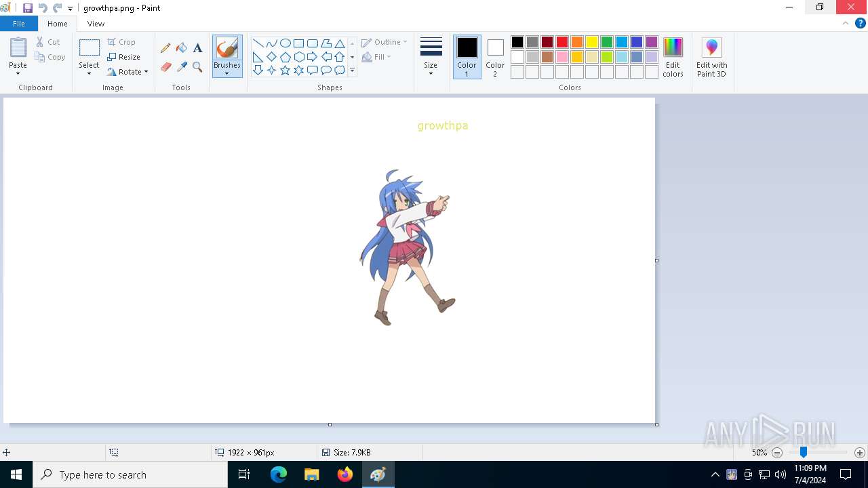Screen dimensions: 868x488
Task: Click Edit colors button
Action: tap(673, 57)
